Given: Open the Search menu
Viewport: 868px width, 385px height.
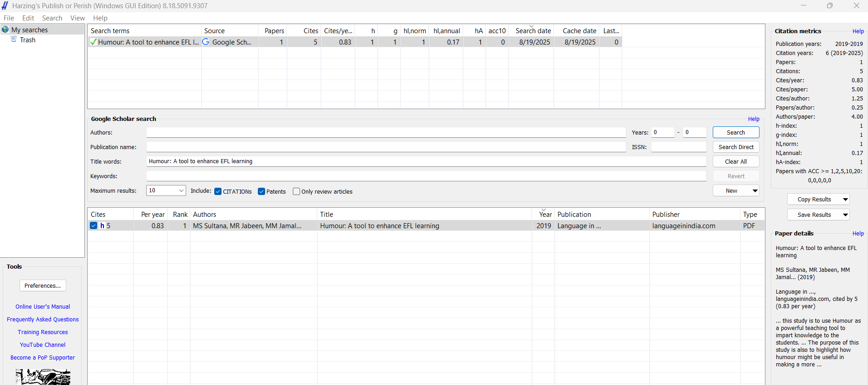Looking at the screenshot, I should (52, 18).
